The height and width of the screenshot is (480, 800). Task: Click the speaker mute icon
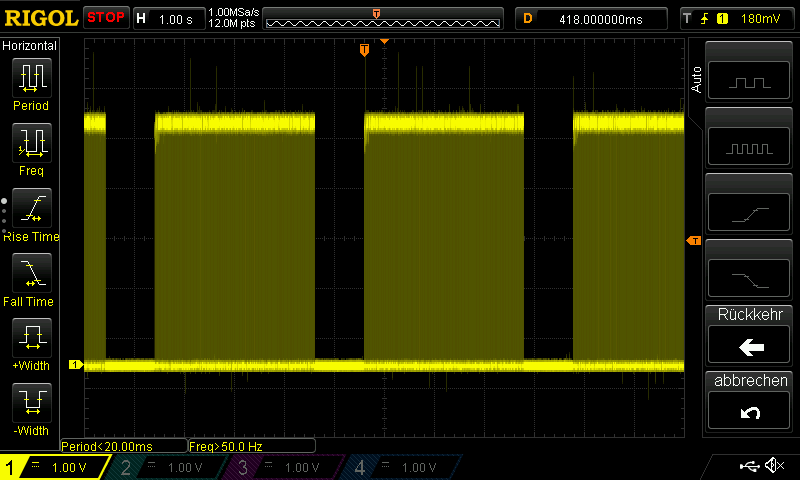772,466
